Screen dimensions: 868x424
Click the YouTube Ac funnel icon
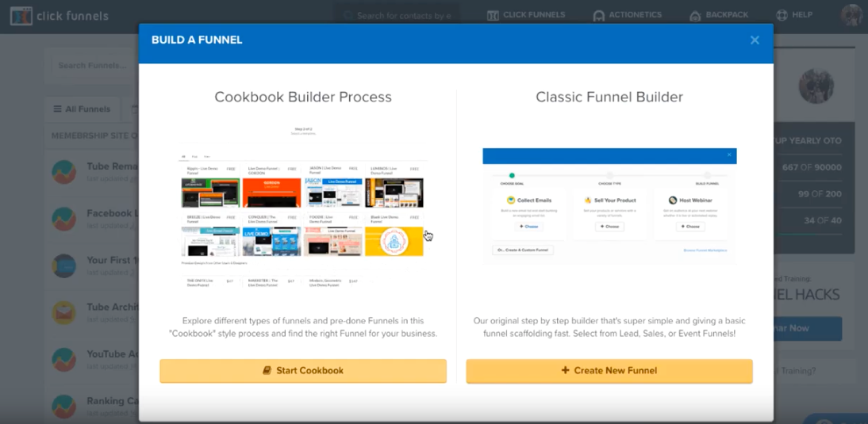point(63,360)
